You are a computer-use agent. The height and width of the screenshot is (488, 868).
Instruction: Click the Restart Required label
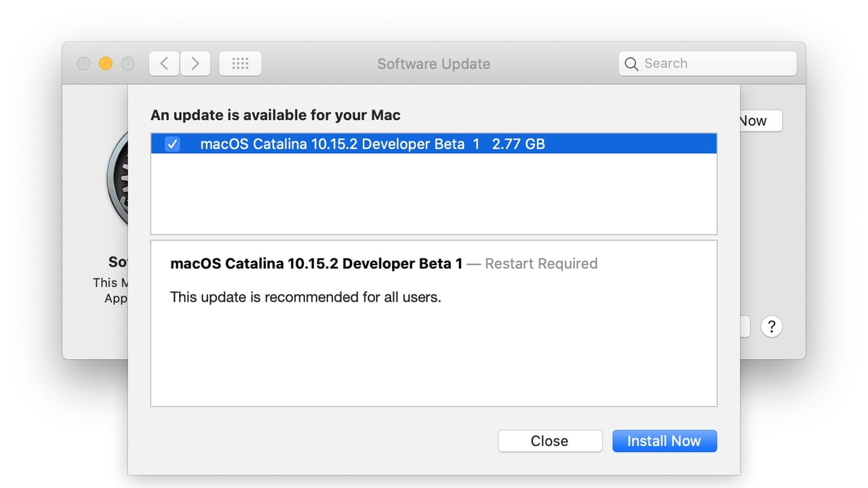(541, 264)
